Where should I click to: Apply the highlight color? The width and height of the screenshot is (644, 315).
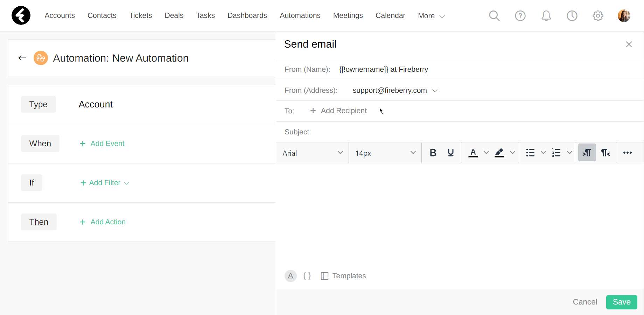(499, 153)
